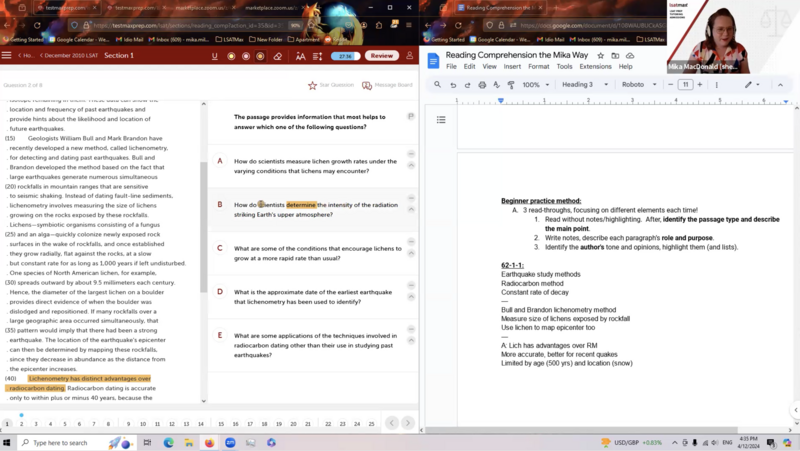
Task: Open the font size adjuster
Action: pos(301,56)
